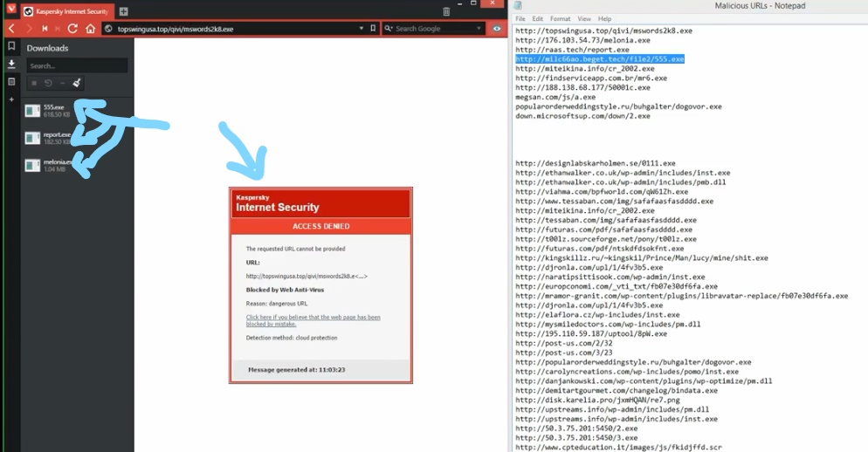Select the 555.exe download entry
Screen dimensions: 868x452
click(x=76, y=111)
